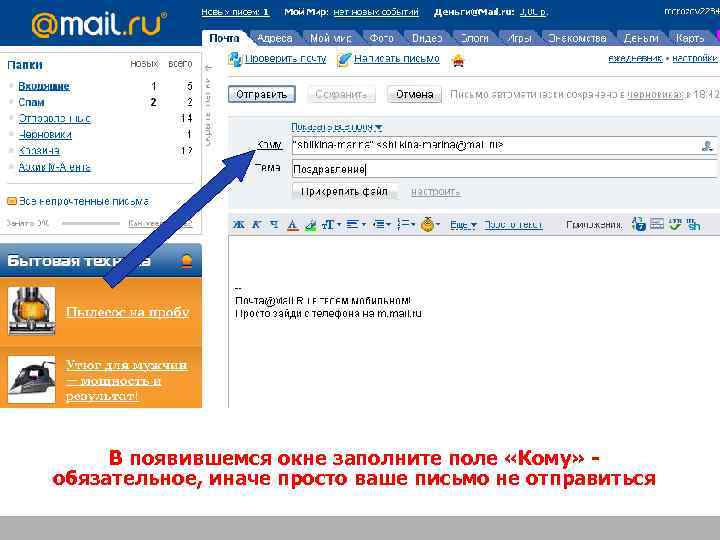
Task: Switch to the Почта tab
Action: [224, 38]
